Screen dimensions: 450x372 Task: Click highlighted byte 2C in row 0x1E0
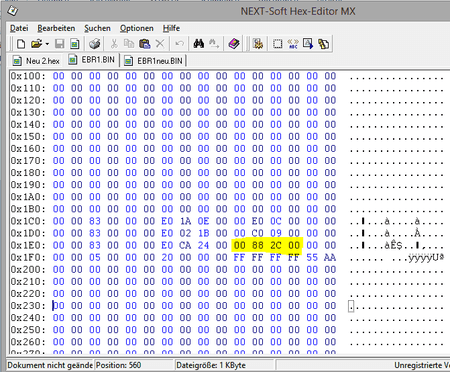click(276, 245)
